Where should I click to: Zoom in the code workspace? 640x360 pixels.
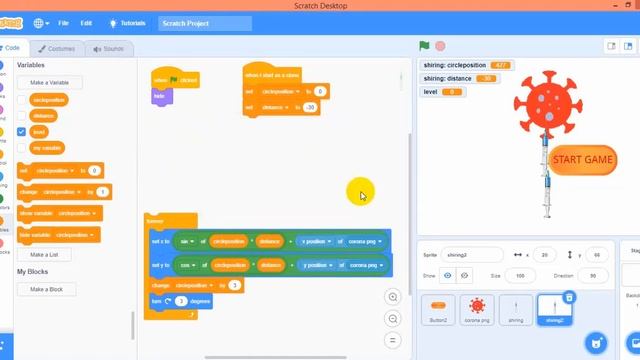tap(393, 297)
